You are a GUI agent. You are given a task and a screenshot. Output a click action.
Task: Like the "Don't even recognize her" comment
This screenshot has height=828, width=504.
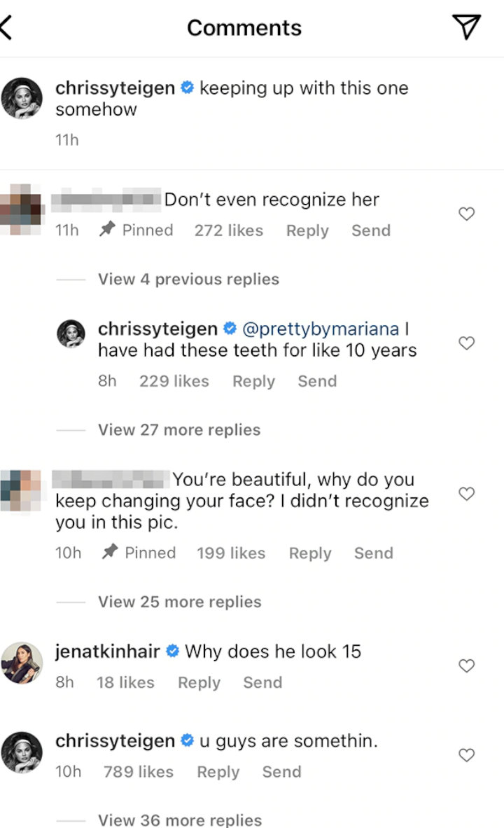pyautogui.click(x=466, y=214)
